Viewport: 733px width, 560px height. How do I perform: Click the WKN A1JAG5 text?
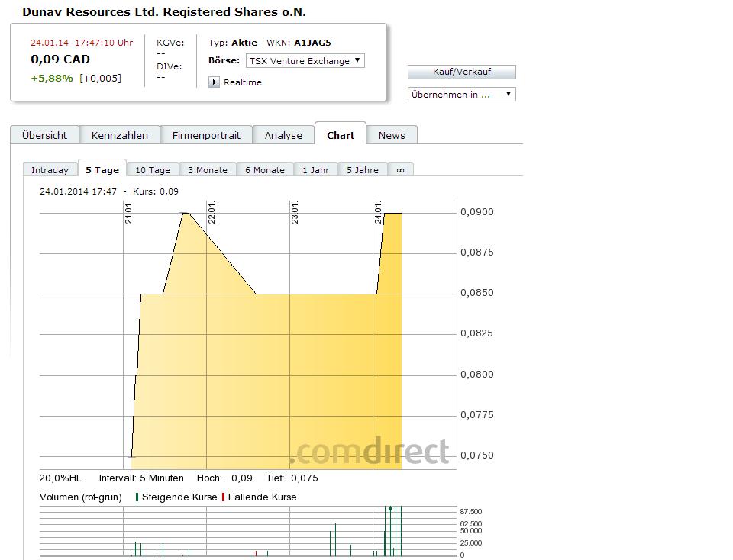tap(299, 43)
